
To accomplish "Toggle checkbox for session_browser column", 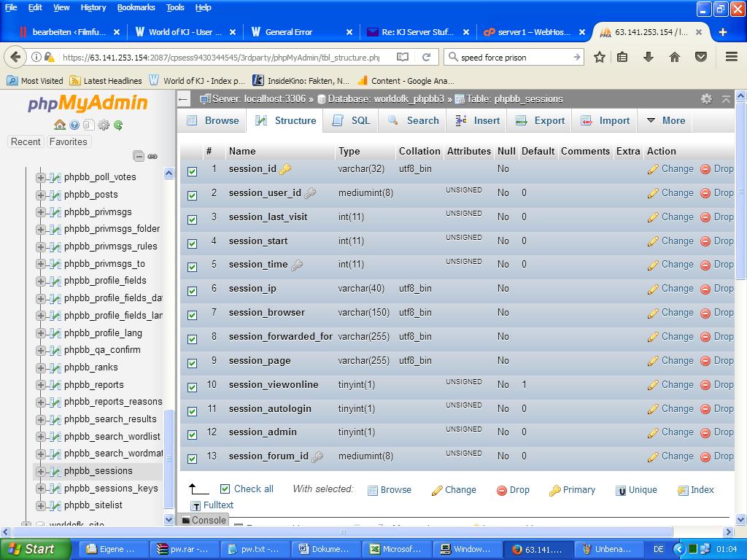I will [x=192, y=315].
